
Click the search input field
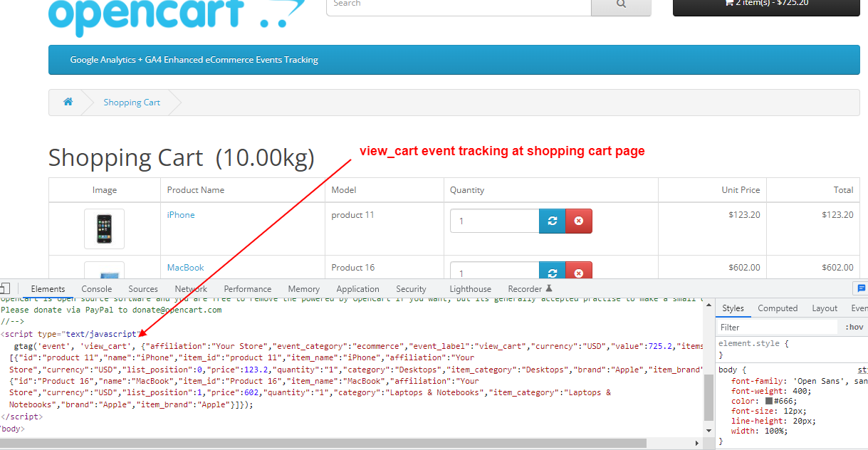pyautogui.click(x=459, y=6)
